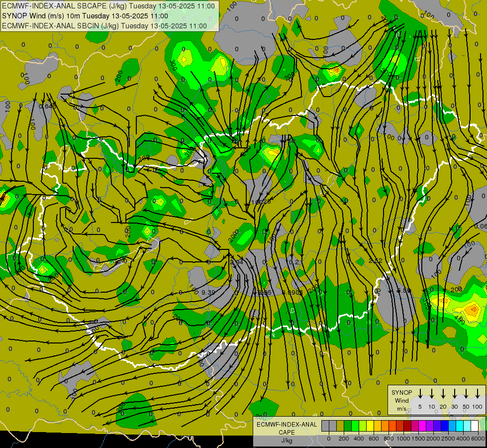Click the 50 m/s wind arrow in legend
Image resolution: width=487 pixels, height=448 pixels.
coord(466,394)
